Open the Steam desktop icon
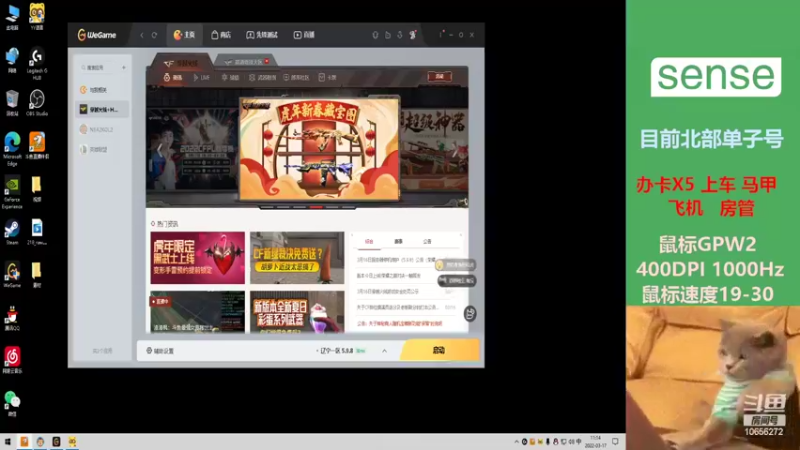The width and height of the screenshot is (800, 450). click(12, 232)
